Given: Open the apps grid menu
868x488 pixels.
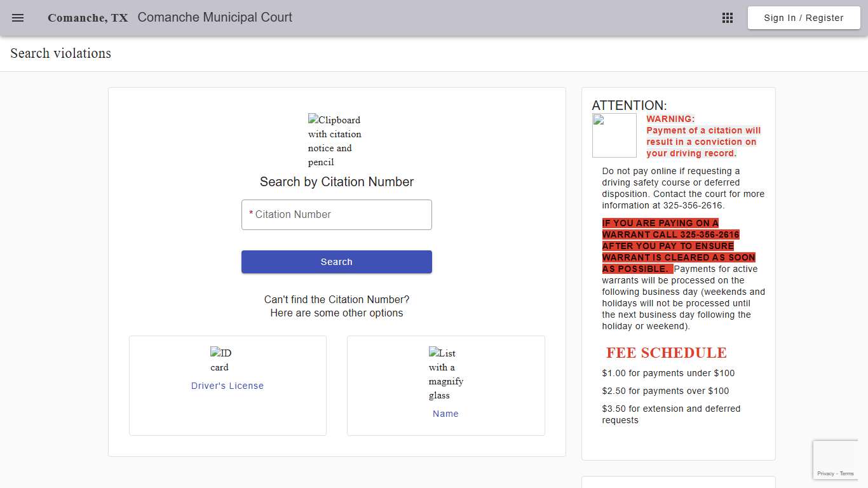Looking at the screenshot, I should (x=727, y=18).
